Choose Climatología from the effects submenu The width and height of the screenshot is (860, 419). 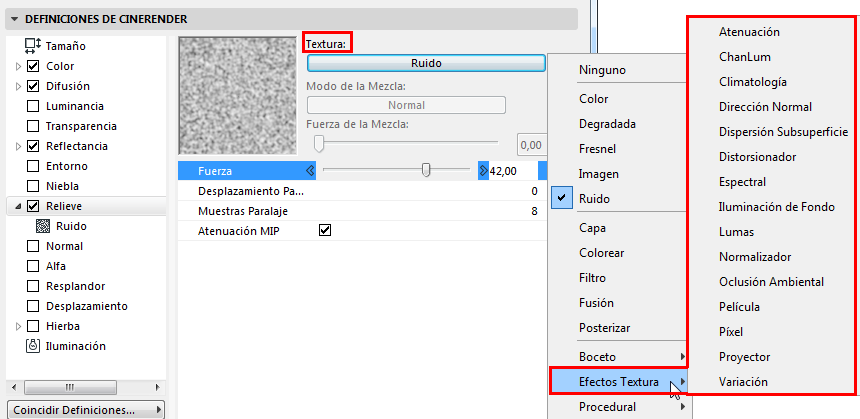[752, 82]
